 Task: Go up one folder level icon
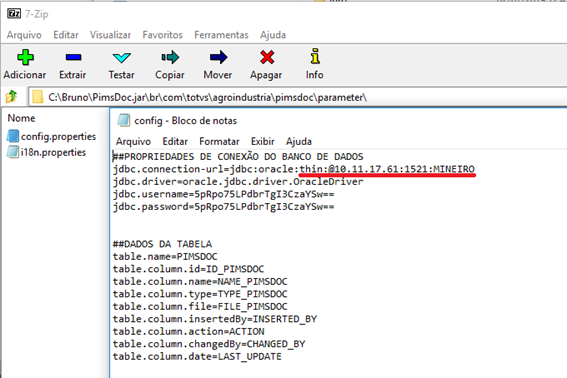pyautogui.click(x=12, y=97)
